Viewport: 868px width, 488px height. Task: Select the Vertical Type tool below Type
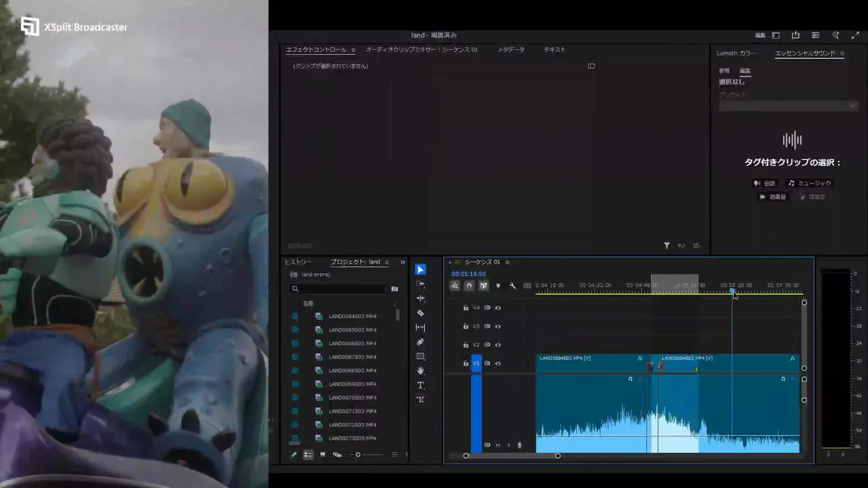[420, 400]
